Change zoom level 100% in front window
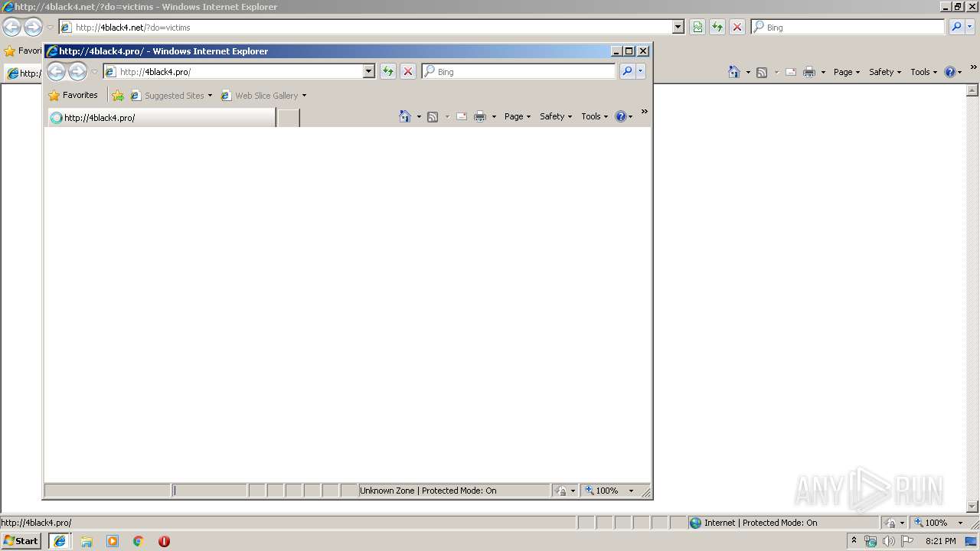This screenshot has width=980, height=551. (610, 491)
